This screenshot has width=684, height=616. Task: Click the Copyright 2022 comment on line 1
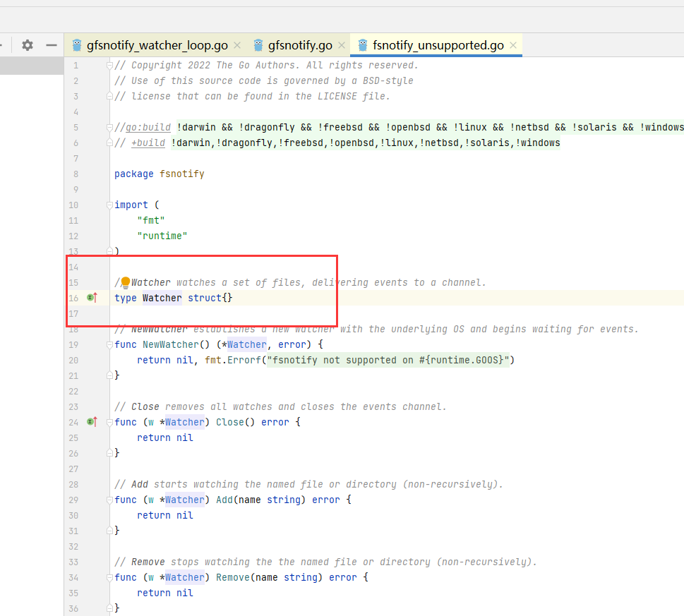[x=267, y=66]
